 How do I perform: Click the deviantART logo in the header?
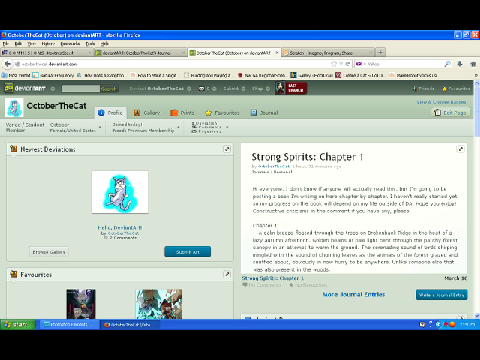click(x=25, y=88)
